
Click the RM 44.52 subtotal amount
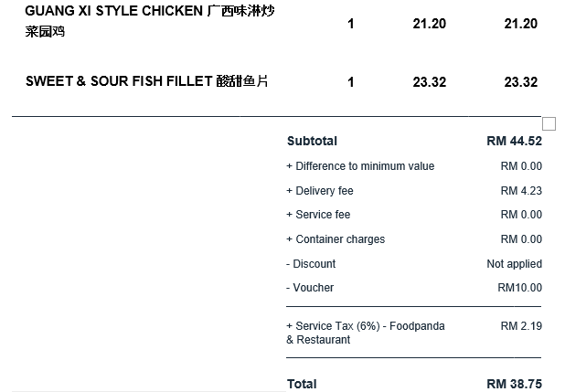pyautogui.click(x=514, y=141)
